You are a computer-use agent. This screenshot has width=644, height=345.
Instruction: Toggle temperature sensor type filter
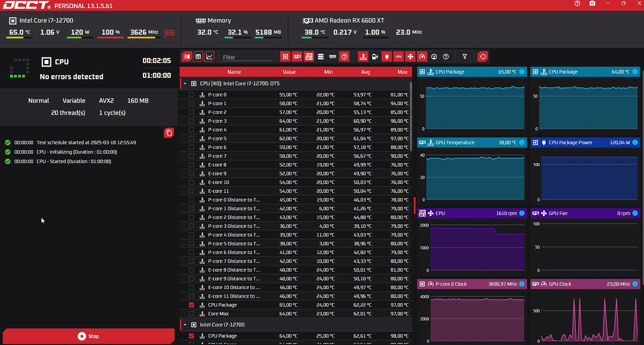363,57
